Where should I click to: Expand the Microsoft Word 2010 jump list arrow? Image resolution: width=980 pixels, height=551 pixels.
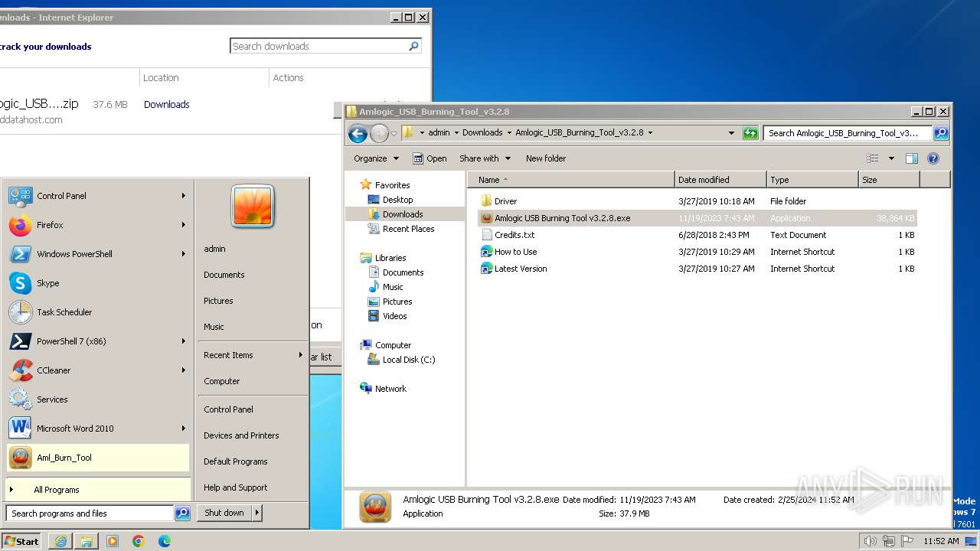(x=184, y=429)
